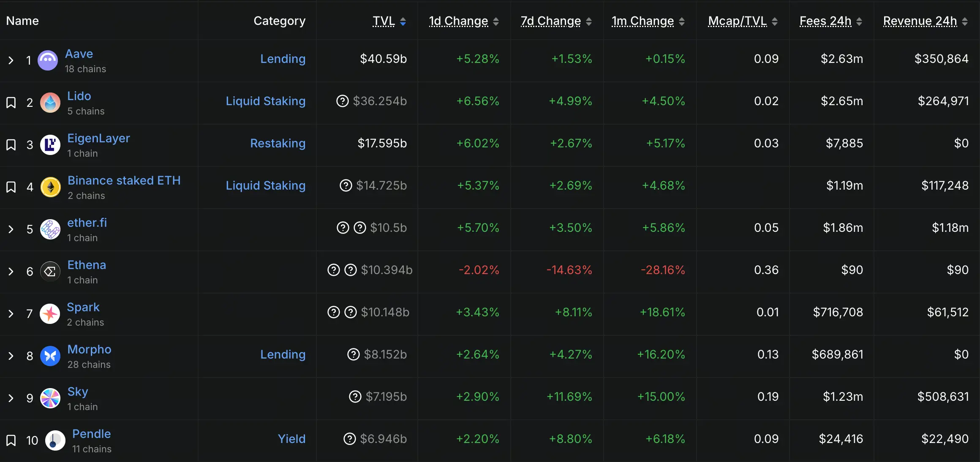Screen dimensions: 980x462
Task: Open the Liquid Staking category for Lido
Action: [x=265, y=101]
